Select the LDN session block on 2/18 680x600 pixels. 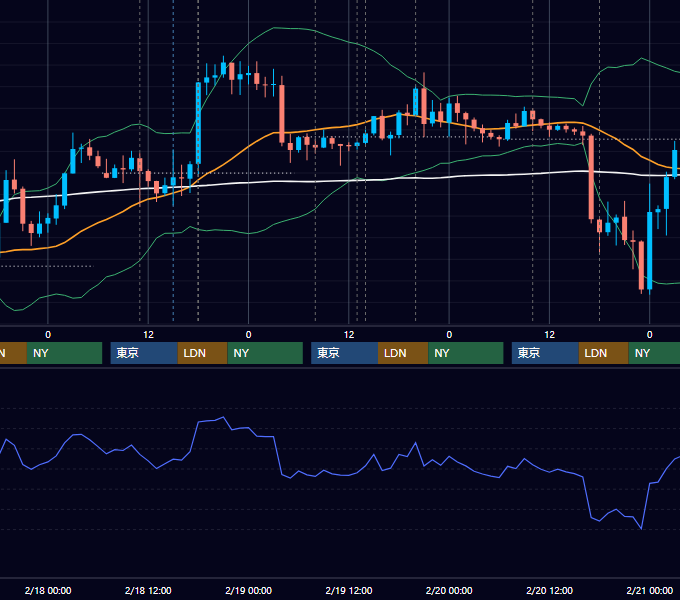click(203, 353)
